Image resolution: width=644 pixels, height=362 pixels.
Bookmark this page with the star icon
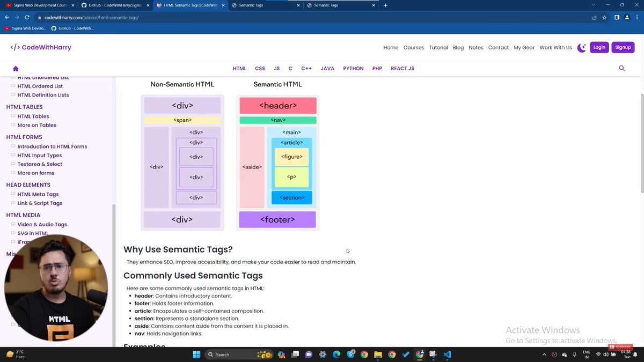tap(604, 17)
